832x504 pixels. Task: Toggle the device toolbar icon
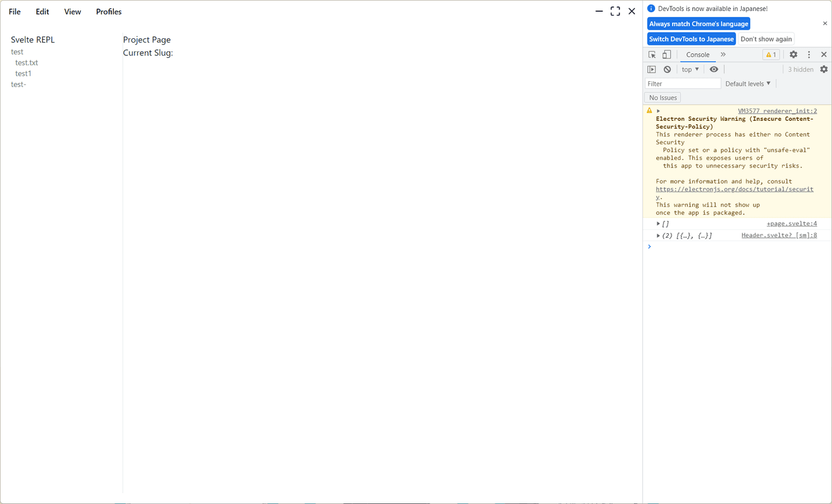click(x=666, y=55)
